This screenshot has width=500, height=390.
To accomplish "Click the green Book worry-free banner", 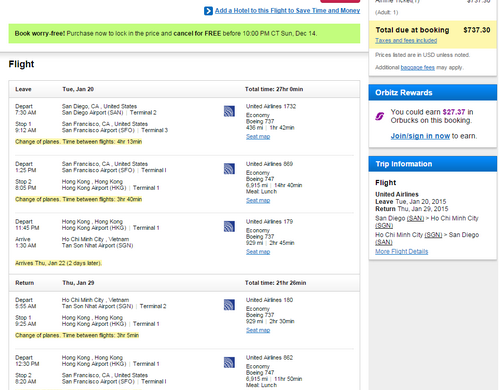I will click(x=184, y=34).
